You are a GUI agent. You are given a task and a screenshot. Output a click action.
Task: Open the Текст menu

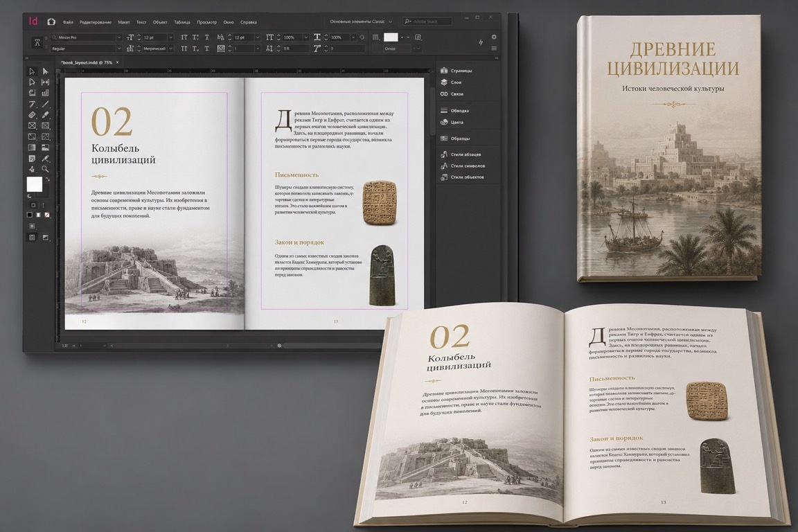(x=141, y=22)
